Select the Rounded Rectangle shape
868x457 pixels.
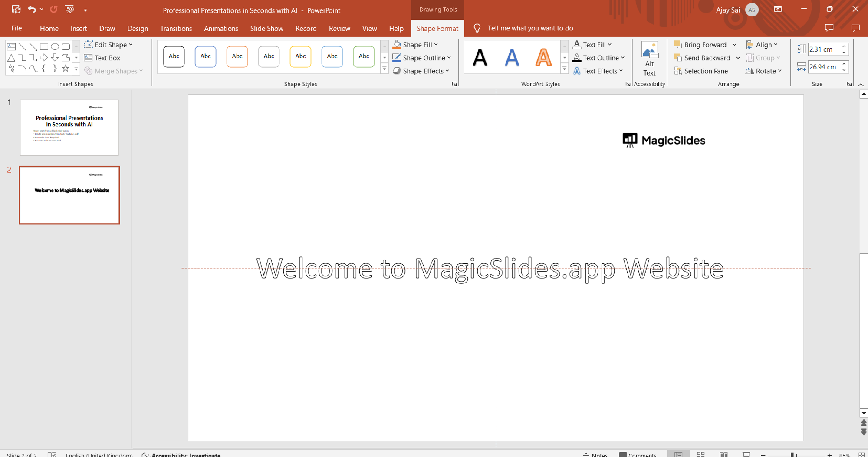coord(66,46)
